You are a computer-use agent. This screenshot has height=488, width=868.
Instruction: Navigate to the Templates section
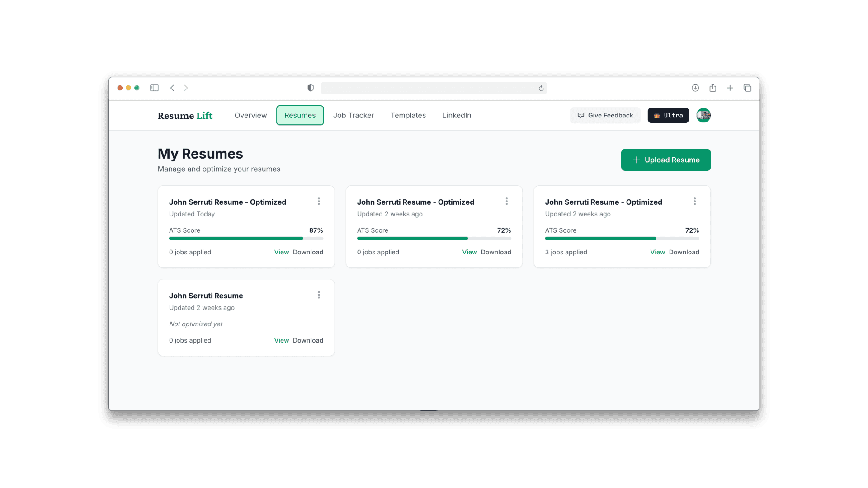click(408, 115)
